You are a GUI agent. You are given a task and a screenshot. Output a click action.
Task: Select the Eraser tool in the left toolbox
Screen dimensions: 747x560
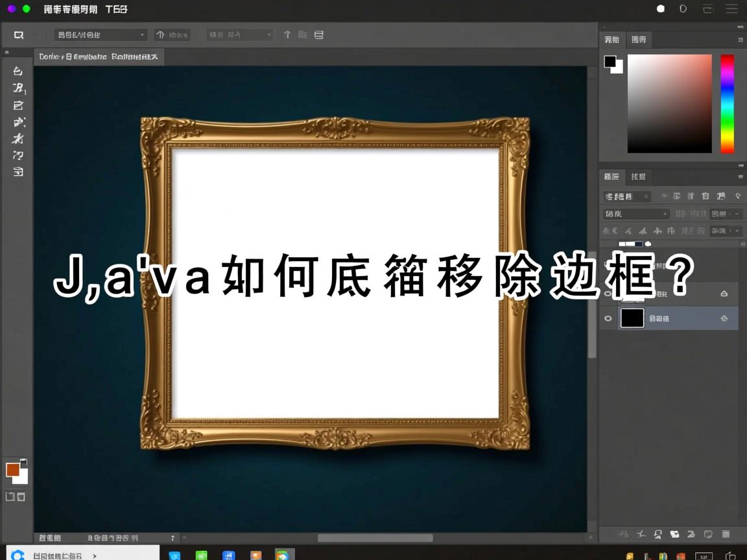click(x=16, y=139)
